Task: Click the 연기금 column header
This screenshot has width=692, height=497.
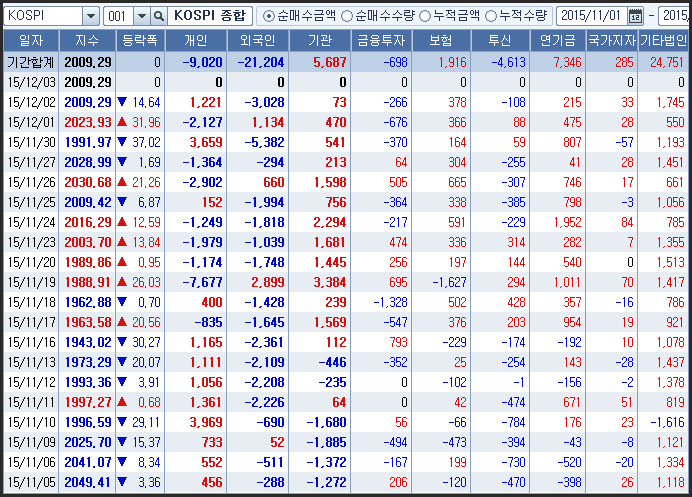Action: pyautogui.click(x=558, y=41)
